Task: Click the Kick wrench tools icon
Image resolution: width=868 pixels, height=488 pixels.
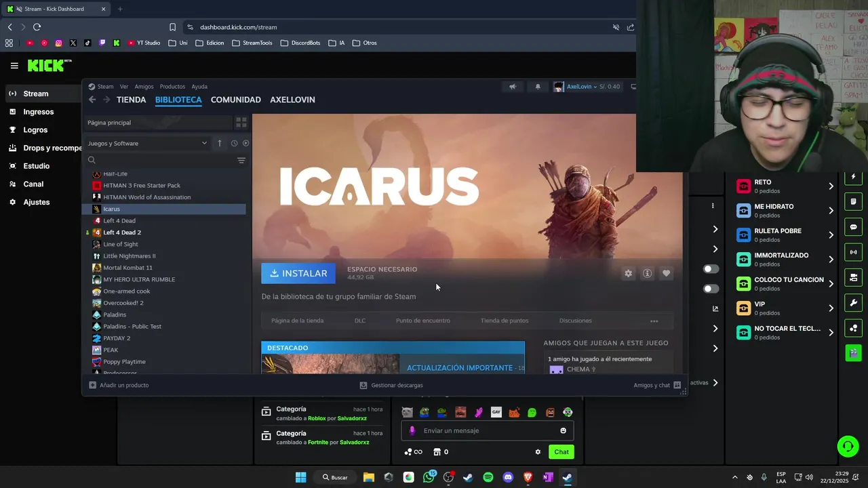Action: (x=854, y=303)
